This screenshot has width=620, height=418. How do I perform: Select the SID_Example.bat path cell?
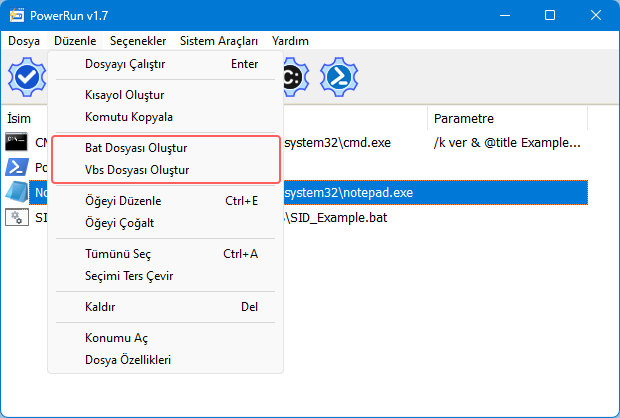click(337, 218)
